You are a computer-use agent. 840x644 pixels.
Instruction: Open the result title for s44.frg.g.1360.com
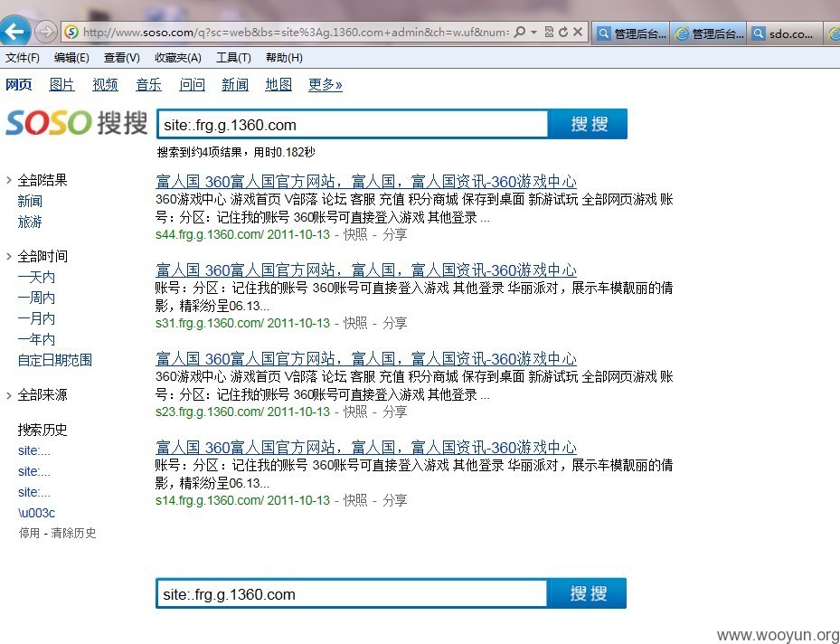366,181
